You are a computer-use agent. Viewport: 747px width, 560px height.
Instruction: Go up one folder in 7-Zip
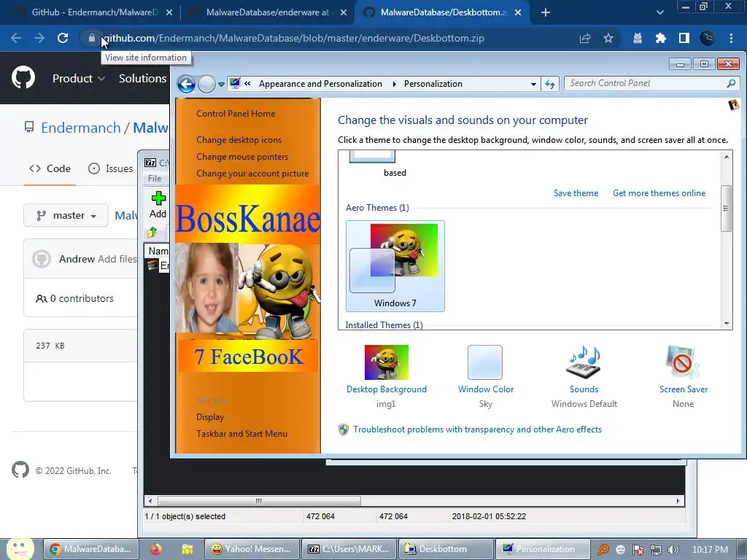152,233
